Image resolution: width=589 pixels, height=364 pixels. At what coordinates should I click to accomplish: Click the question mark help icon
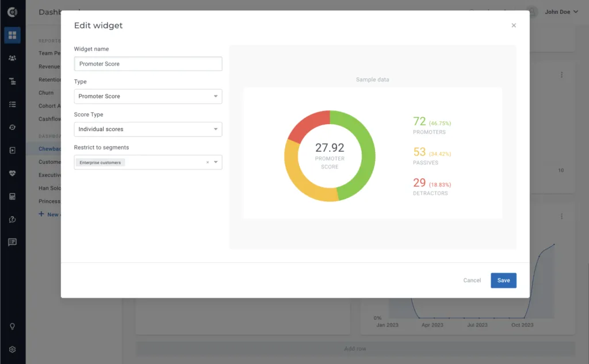(13, 219)
